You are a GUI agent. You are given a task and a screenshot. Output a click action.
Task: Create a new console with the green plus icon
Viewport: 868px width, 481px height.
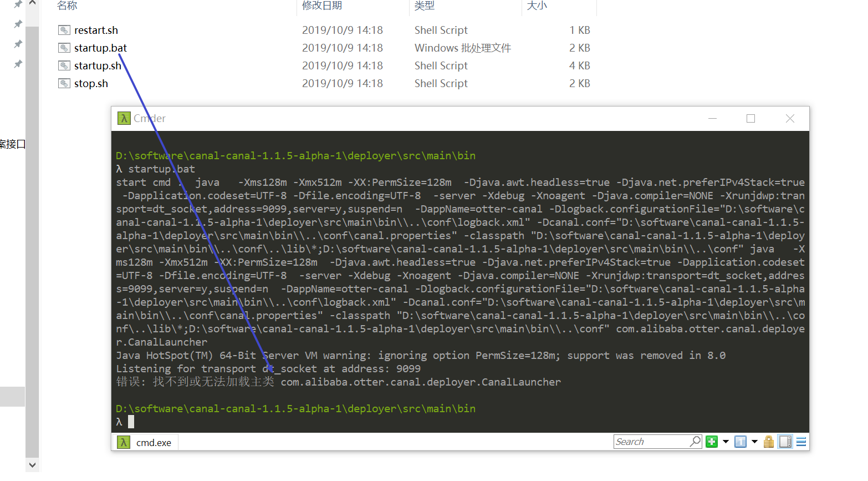coord(712,442)
